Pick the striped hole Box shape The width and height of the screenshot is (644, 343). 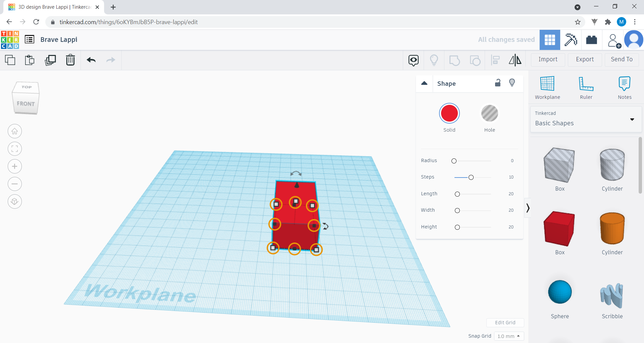pos(559,165)
